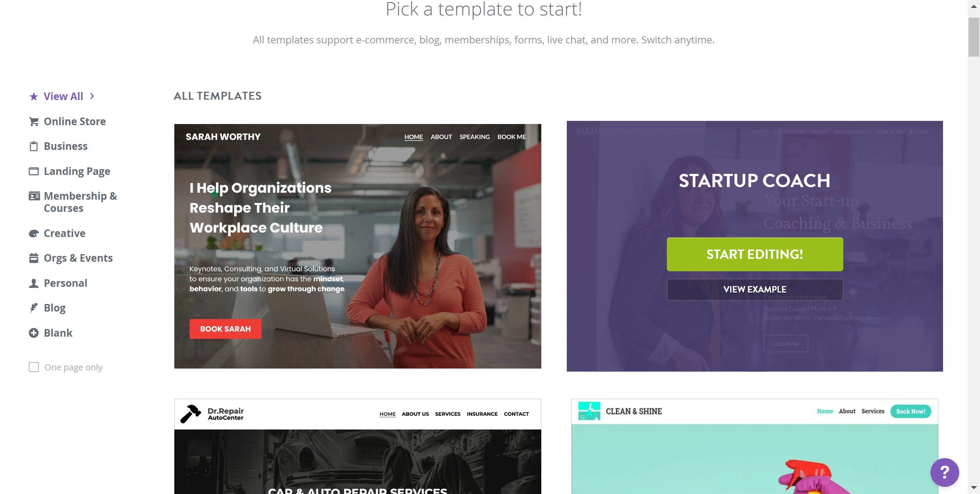980x494 pixels.
Task: Click the Membership & Courses card icon
Action: click(34, 196)
